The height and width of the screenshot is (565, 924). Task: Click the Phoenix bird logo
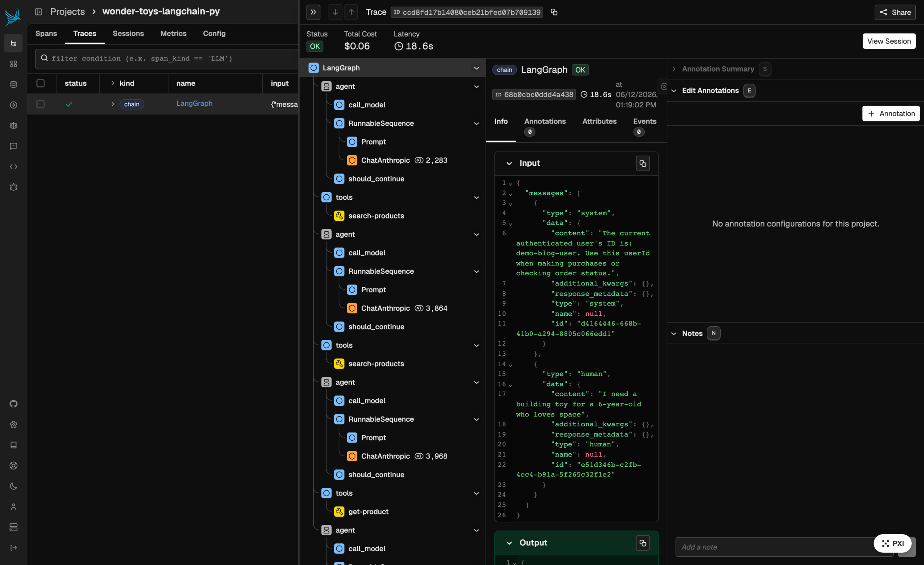click(x=13, y=17)
